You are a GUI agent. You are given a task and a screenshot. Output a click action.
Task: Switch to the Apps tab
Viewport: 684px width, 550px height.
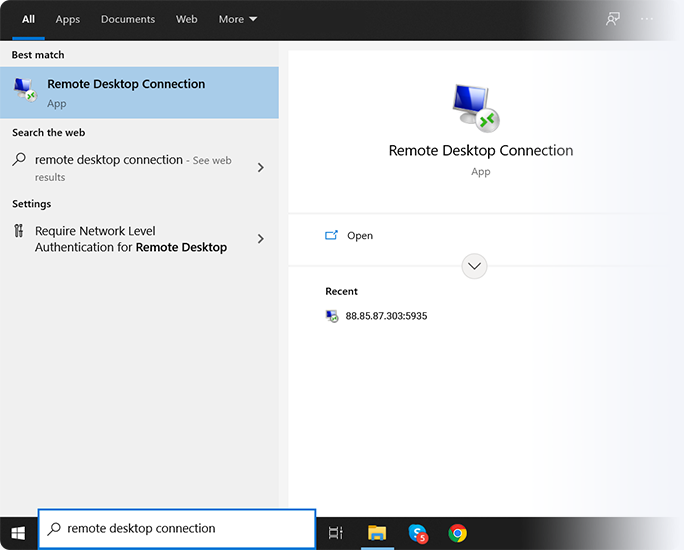click(x=68, y=19)
